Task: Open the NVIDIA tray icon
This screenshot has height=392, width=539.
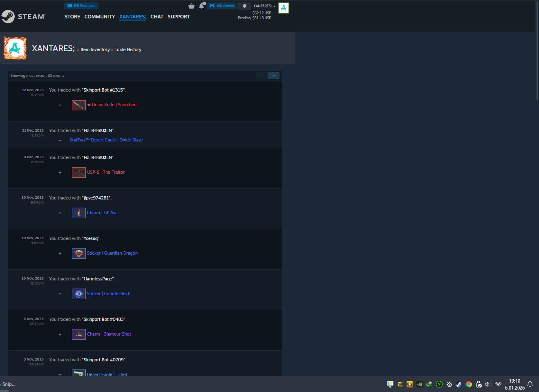Action: click(419, 384)
